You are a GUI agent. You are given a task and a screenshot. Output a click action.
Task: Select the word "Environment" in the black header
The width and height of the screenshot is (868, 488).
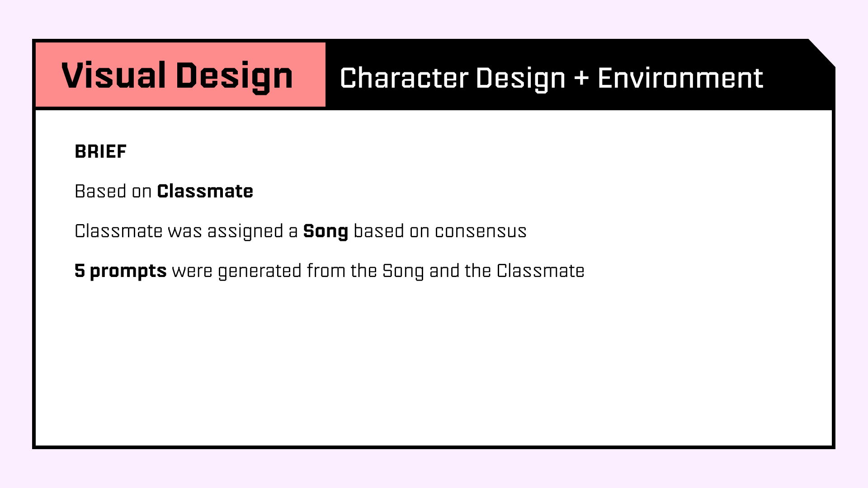(680, 78)
